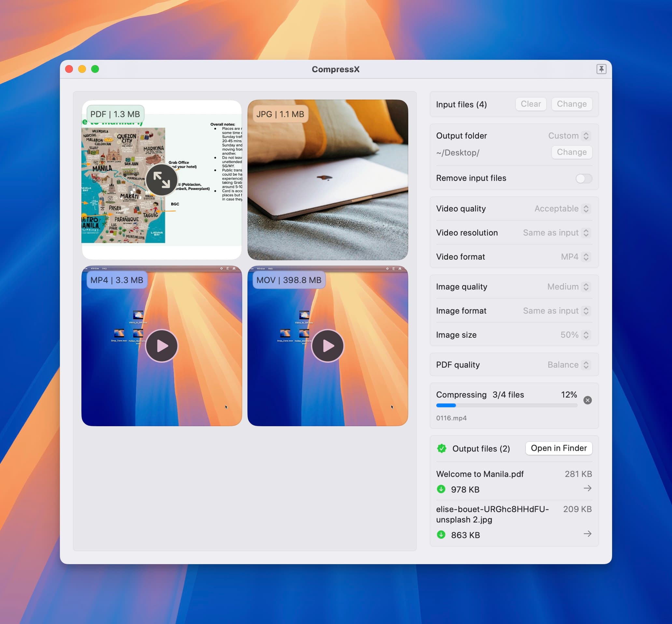Click the compression progress bar
This screenshot has width=672, height=624.
pos(507,406)
